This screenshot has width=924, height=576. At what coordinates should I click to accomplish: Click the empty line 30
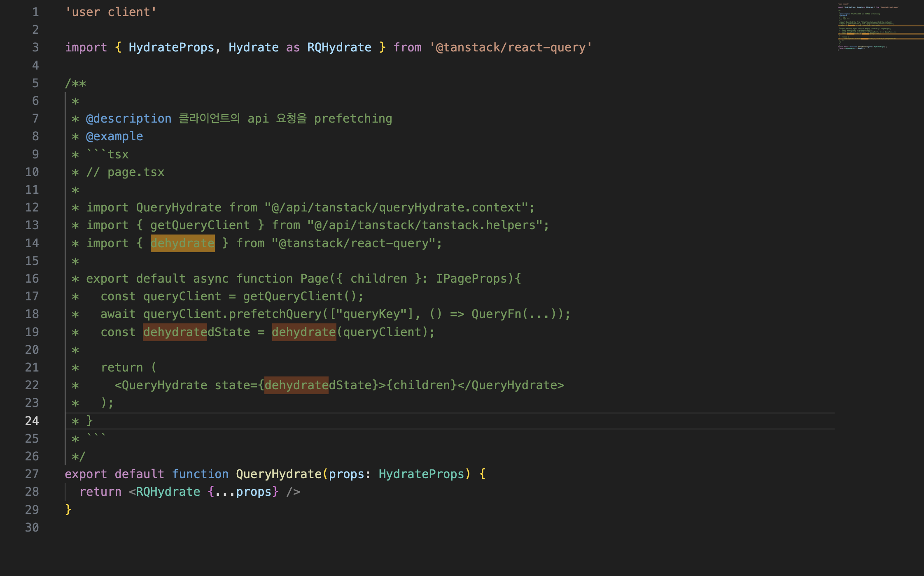(247, 527)
